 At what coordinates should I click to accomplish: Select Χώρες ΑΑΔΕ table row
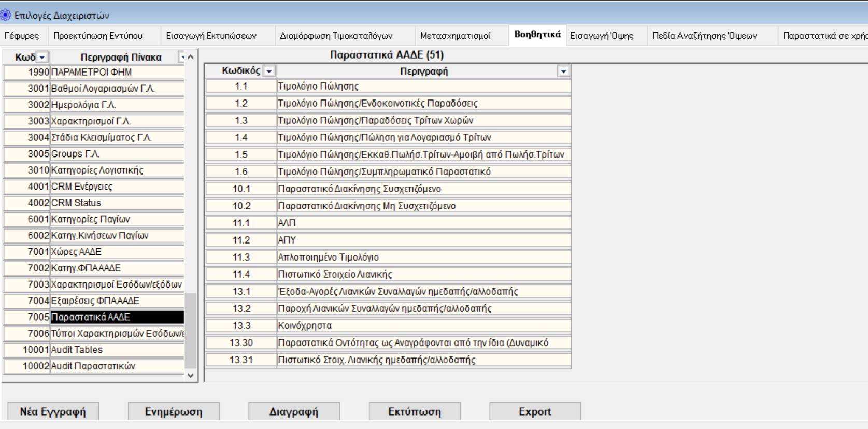[117, 252]
